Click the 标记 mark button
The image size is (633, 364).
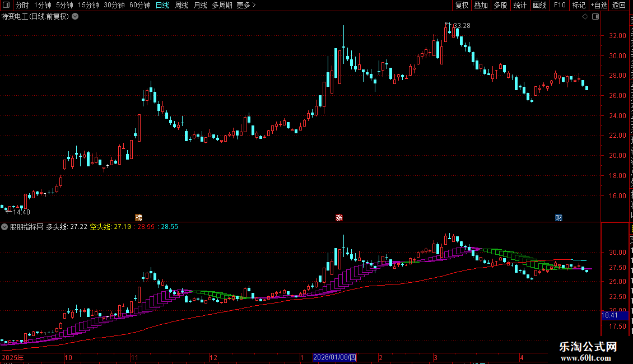click(579, 5)
